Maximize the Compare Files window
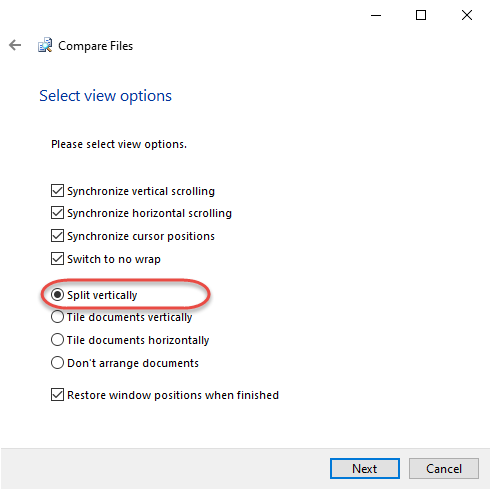Viewport: 491px width, 490px height. [x=421, y=15]
